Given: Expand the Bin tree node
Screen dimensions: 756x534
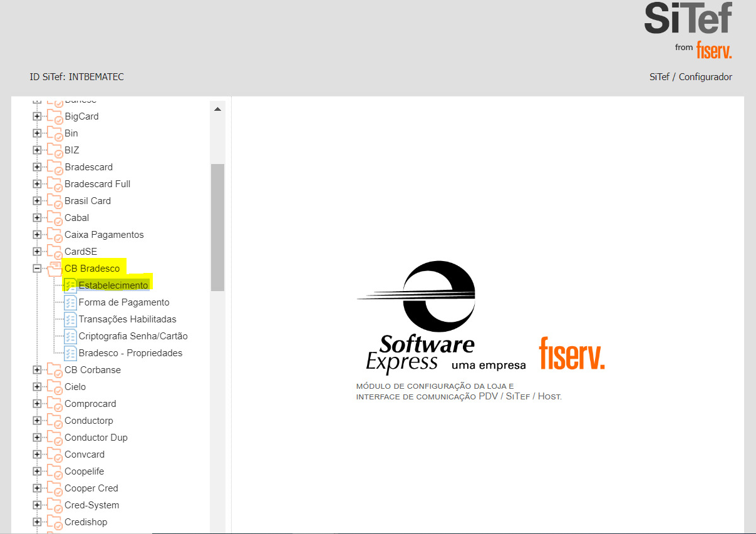Looking at the screenshot, I should pyautogui.click(x=37, y=133).
